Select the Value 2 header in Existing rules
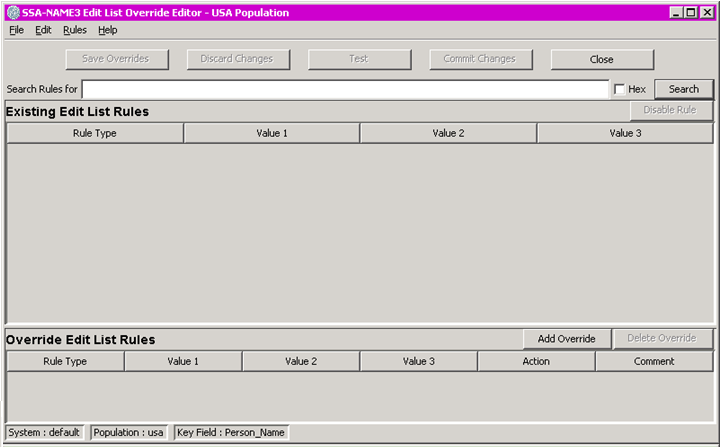 [448, 133]
